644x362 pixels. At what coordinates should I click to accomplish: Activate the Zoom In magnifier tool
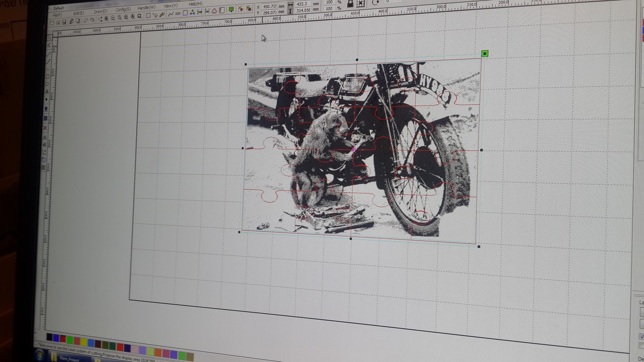[x=106, y=19]
